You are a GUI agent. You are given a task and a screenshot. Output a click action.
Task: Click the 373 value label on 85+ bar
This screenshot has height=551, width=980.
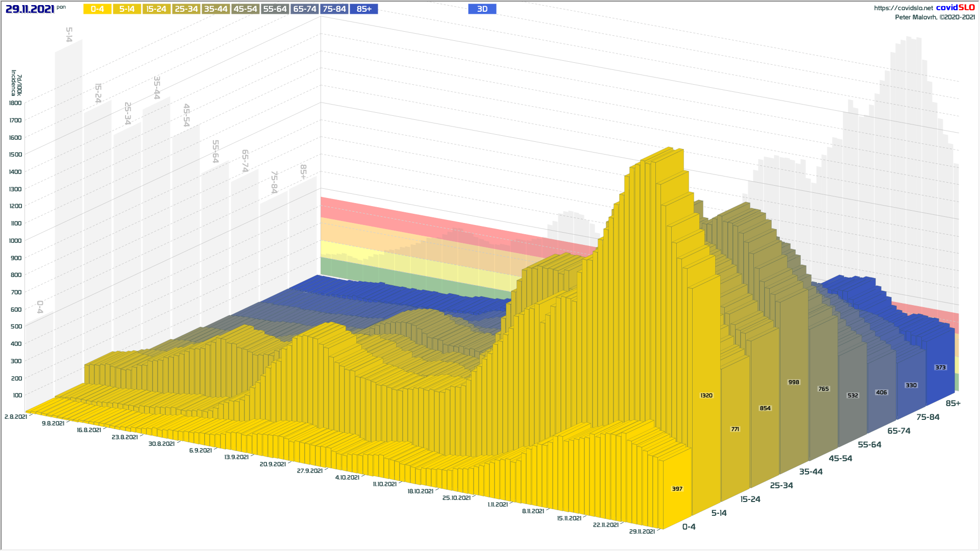pos(940,367)
